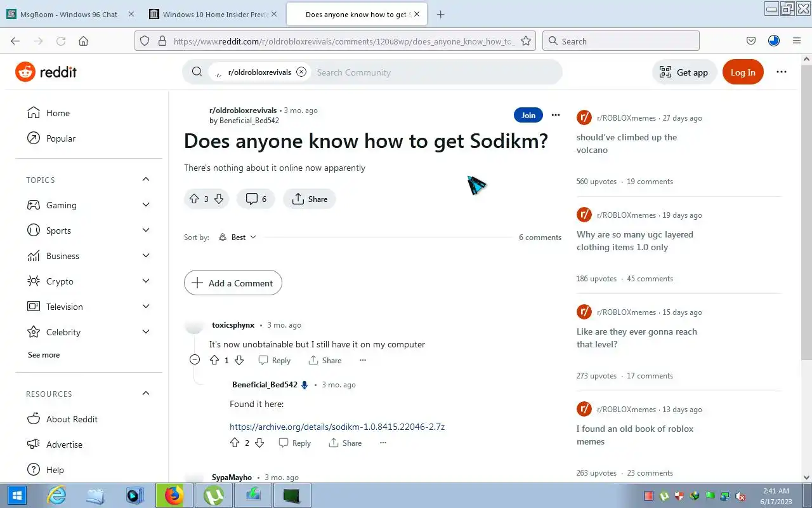Expand the Business topic

pos(146,255)
